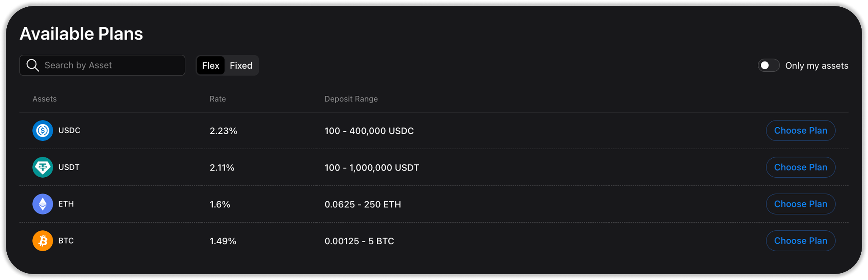This screenshot has height=280, width=868.
Task: Click the orange BTC Bitcoin icon
Action: click(x=43, y=241)
